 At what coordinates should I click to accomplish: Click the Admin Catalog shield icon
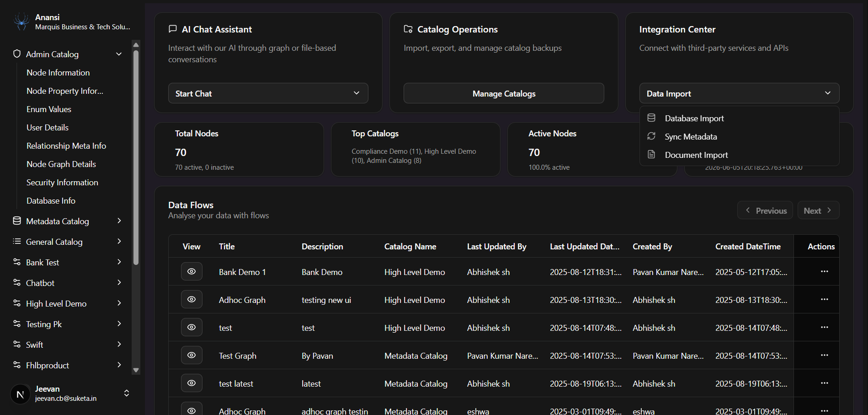17,54
